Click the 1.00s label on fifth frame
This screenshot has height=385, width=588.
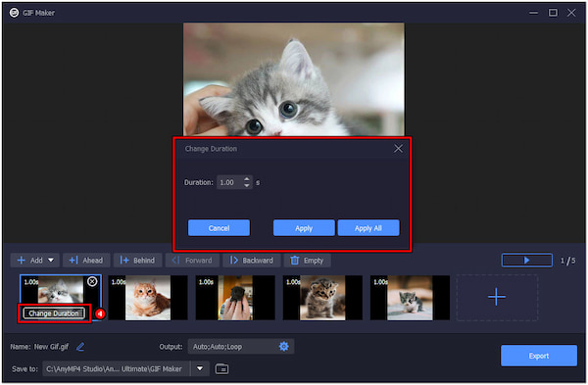pyautogui.click(x=380, y=282)
